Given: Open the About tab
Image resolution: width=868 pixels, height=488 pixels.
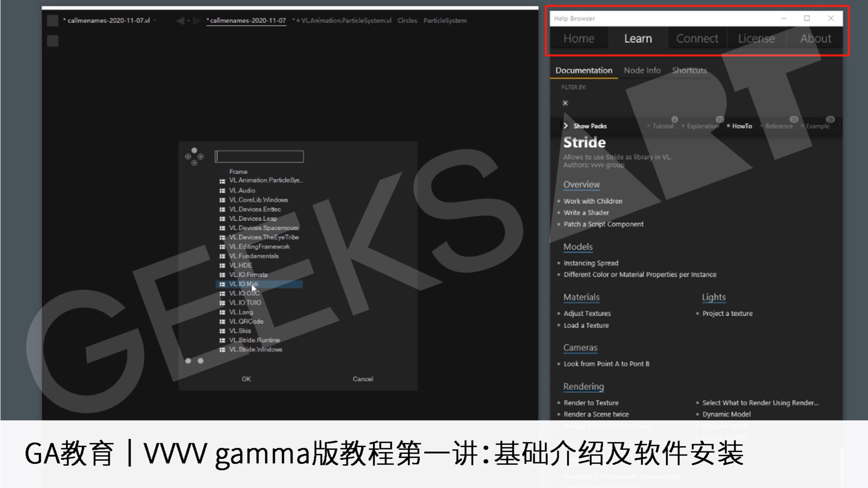Looking at the screenshot, I should pyautogui.click(x=815, y=39).
